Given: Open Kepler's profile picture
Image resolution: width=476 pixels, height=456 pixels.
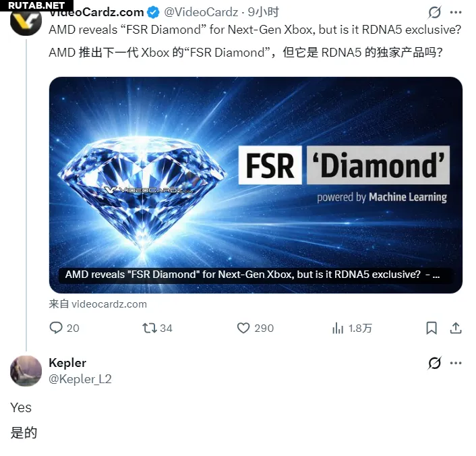Looking at the screenshot, I should [x=26, y=371].
